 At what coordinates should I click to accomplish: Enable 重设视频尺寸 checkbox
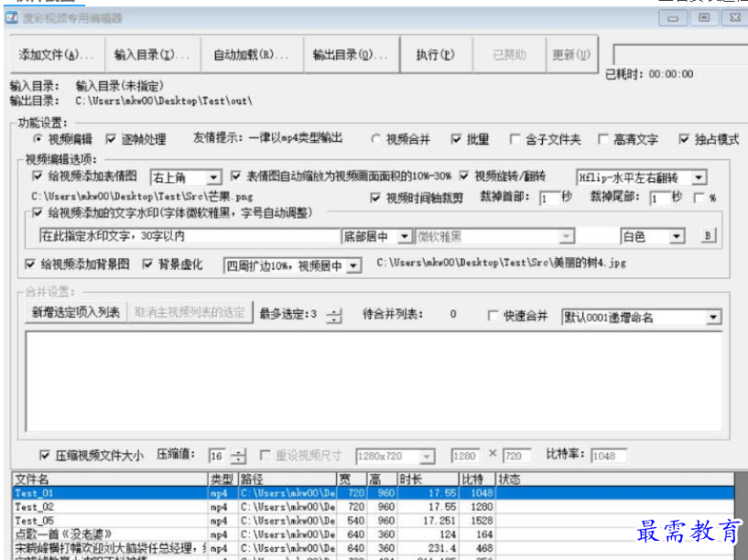pyautogui.click(x=265, y=456)
